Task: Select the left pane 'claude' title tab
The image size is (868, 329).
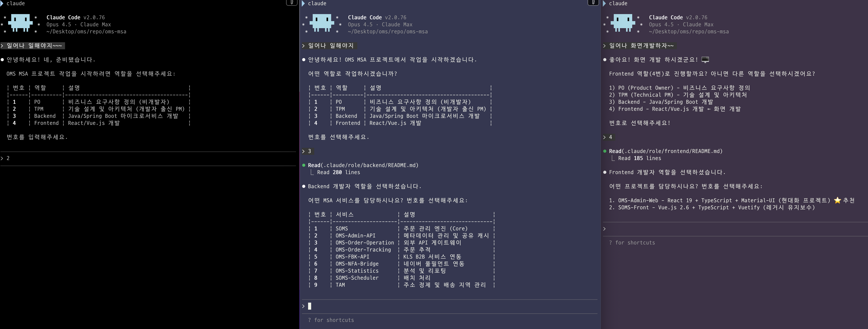Action: [16, 3]
